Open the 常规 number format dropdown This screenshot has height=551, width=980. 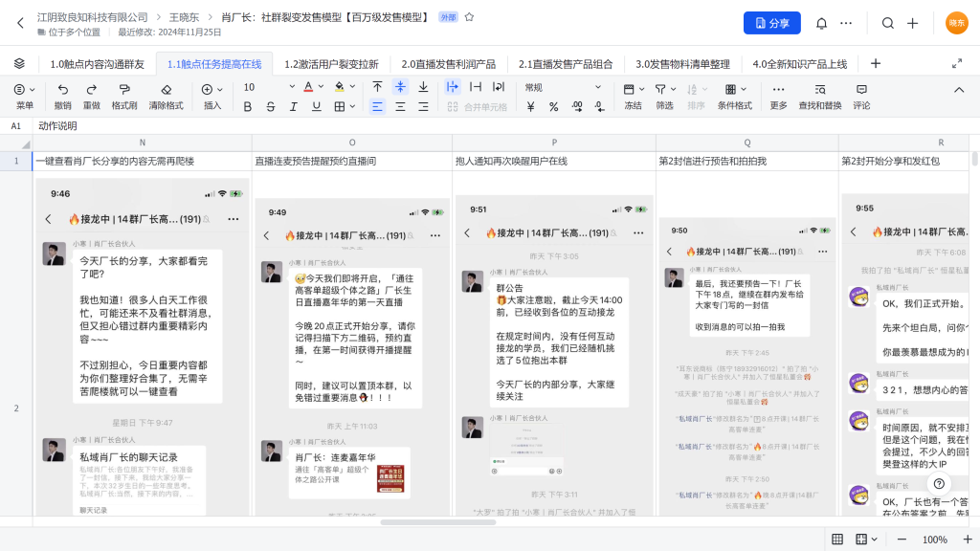pos(563,87)
